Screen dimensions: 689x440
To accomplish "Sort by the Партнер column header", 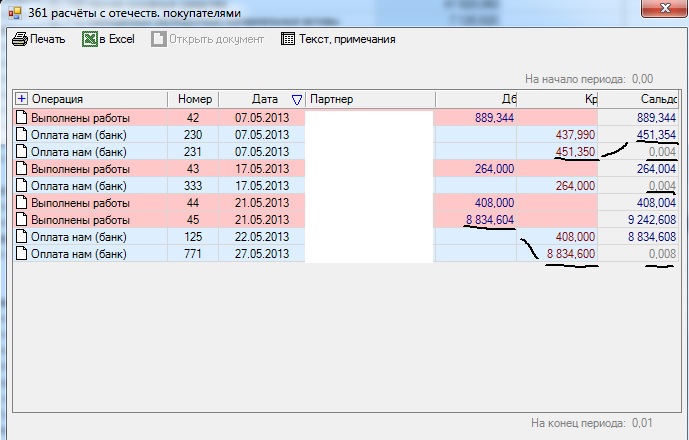I will (331, 99).
